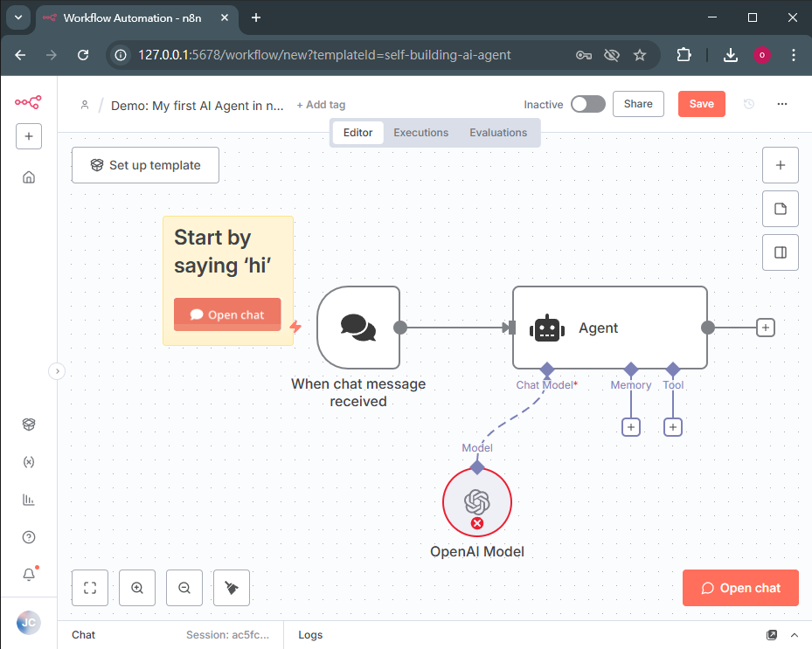Click the bottom-right Open chat button
Image resolution: width=812 pixels, height=649 pixels.
(x=740, y=588)
